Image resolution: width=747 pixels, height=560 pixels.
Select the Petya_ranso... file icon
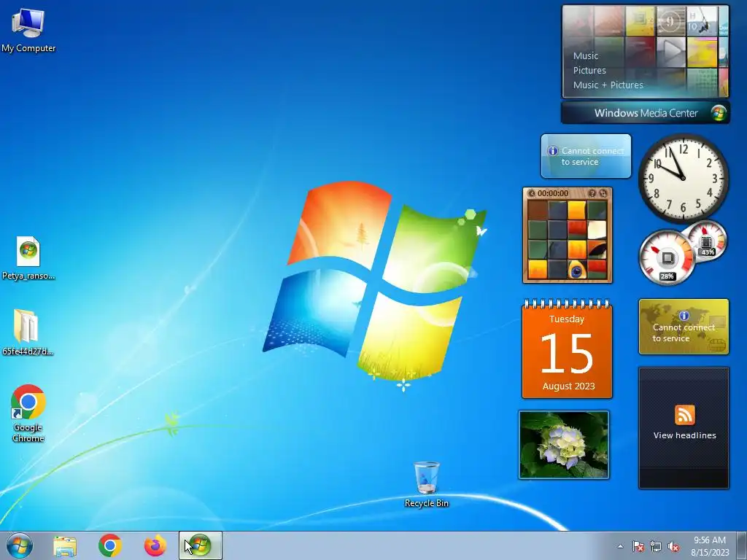coord(28,258)
